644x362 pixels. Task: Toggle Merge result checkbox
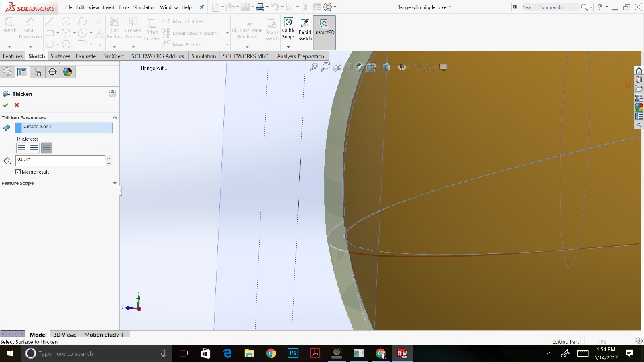[x=18, y=172]
